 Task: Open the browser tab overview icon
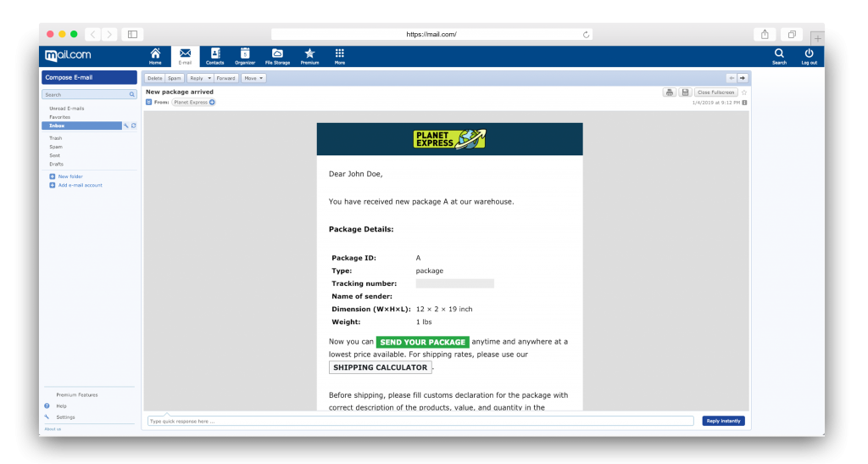[x=793, y=34]
